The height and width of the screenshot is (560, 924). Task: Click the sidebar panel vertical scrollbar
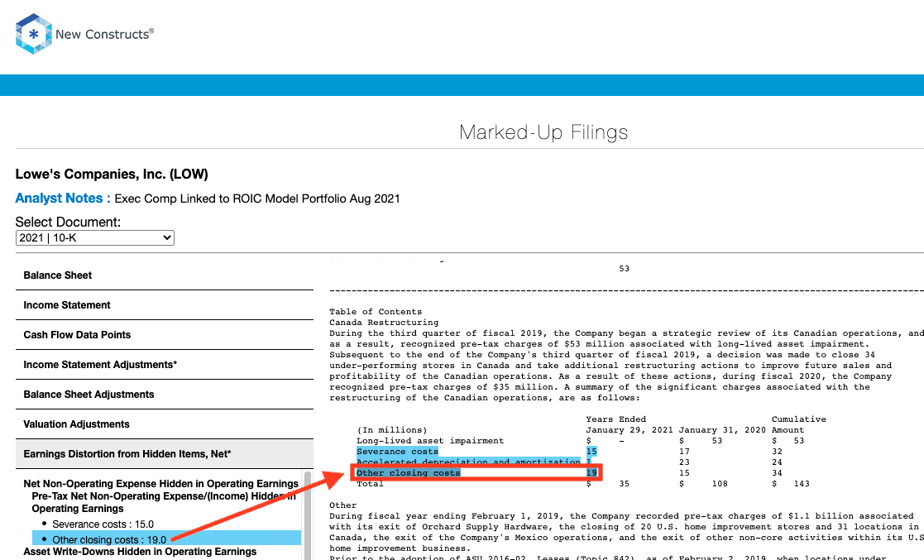point(307,515)
